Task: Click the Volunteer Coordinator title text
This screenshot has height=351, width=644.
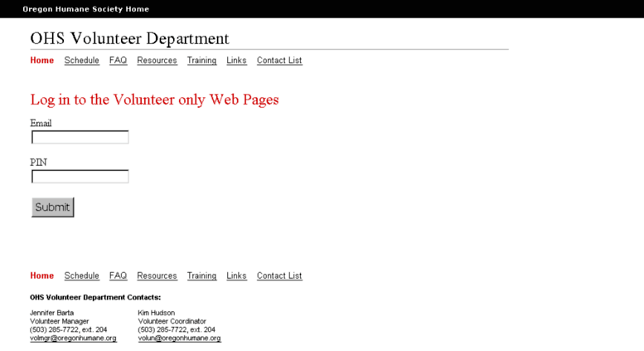Action: point(172,321)
